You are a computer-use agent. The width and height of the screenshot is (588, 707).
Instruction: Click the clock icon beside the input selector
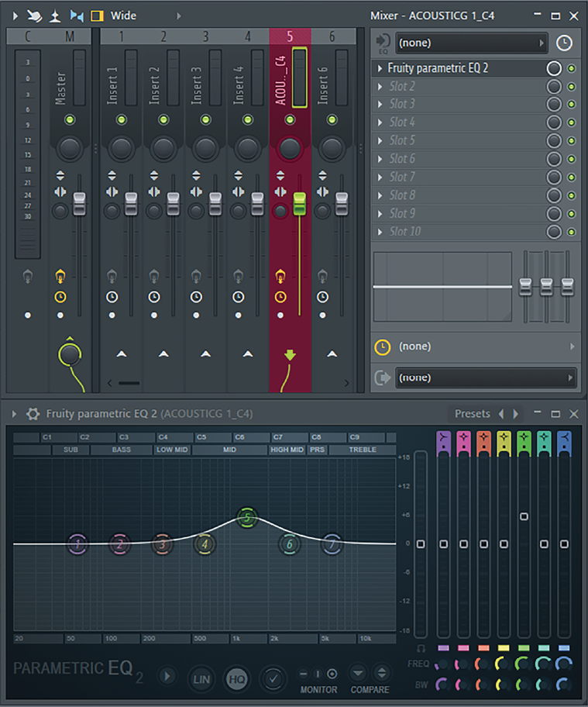tap(564, 43)
